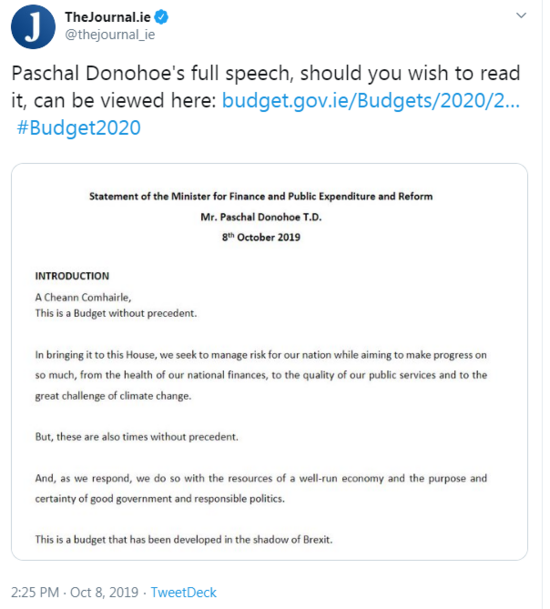550x609 pixels.
Task: Click the Oct 8, 2019 date
Action: (104, 592)
